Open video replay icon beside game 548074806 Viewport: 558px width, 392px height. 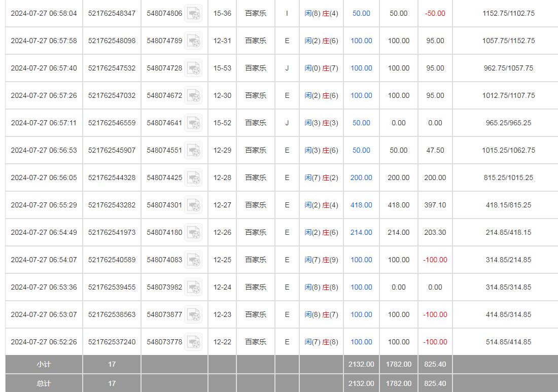pos(193,14)
